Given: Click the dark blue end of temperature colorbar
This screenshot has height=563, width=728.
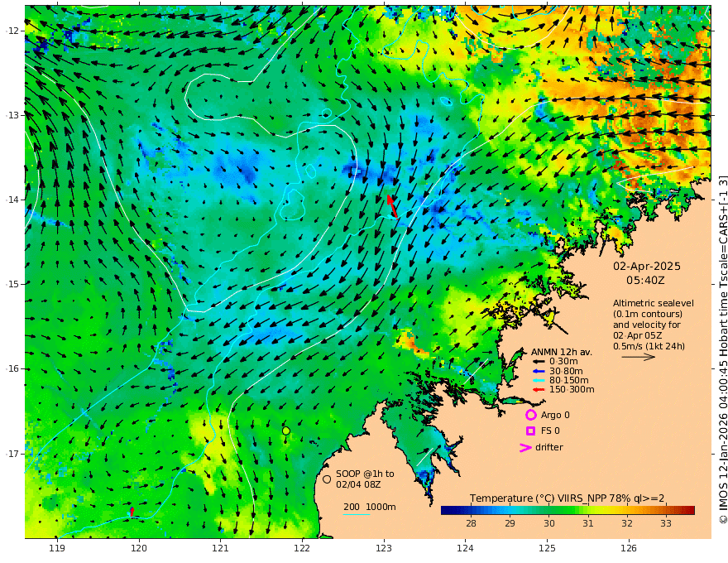Looking at the screenshot, I should pyautogui.click(x=447, y=511).
